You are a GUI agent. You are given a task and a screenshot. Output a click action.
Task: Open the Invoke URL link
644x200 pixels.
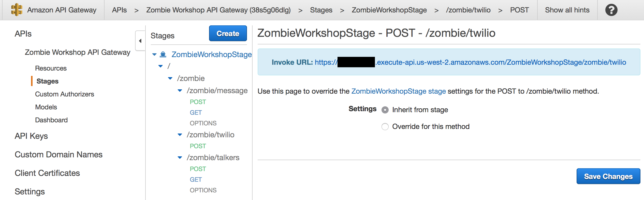(470, 62)
